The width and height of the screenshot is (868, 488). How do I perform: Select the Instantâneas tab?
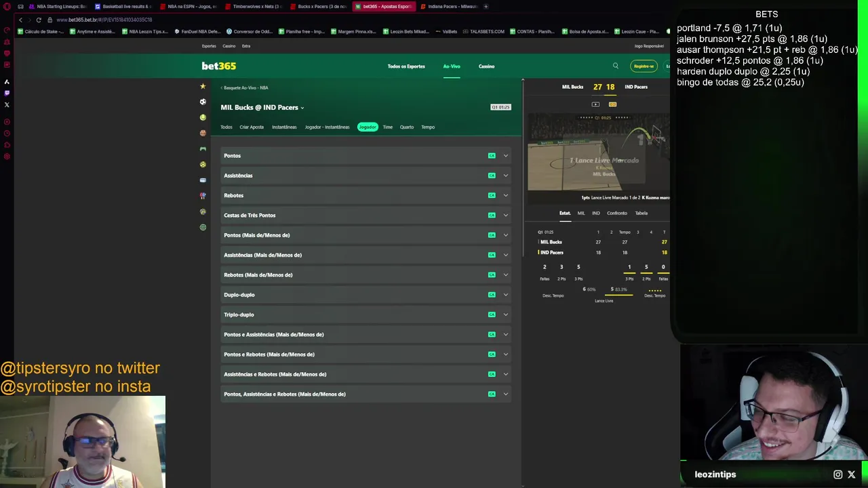point(284,127)
